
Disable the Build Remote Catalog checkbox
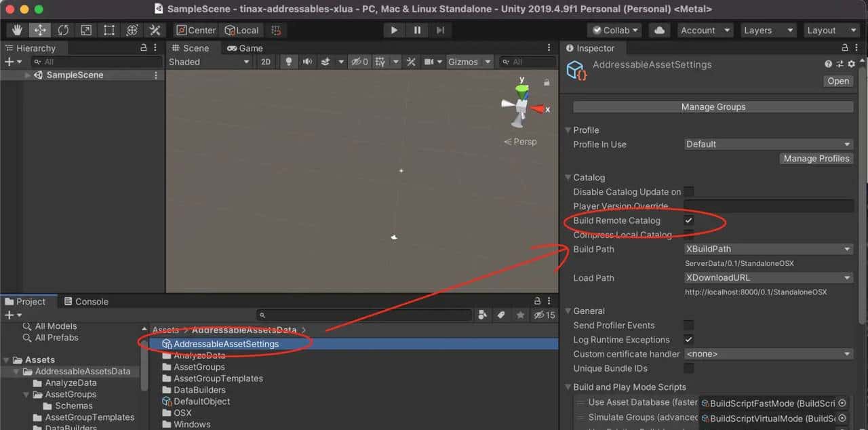click(x=689, y=220)
